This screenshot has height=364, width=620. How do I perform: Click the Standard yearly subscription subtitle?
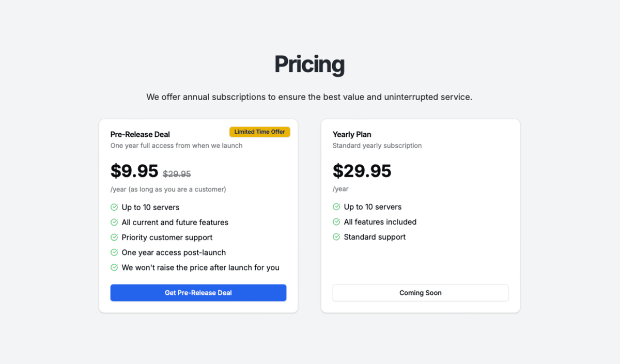(377, 146)
